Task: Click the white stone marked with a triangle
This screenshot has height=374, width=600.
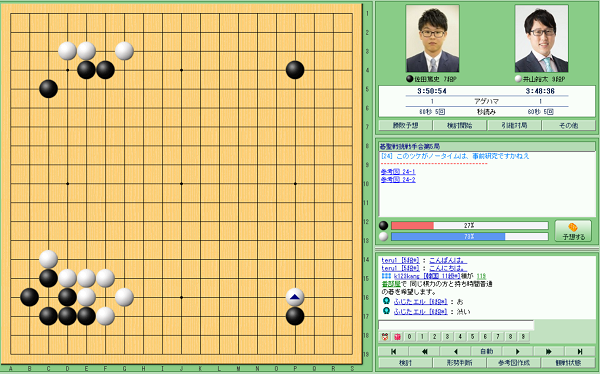Action: [295, 297]
